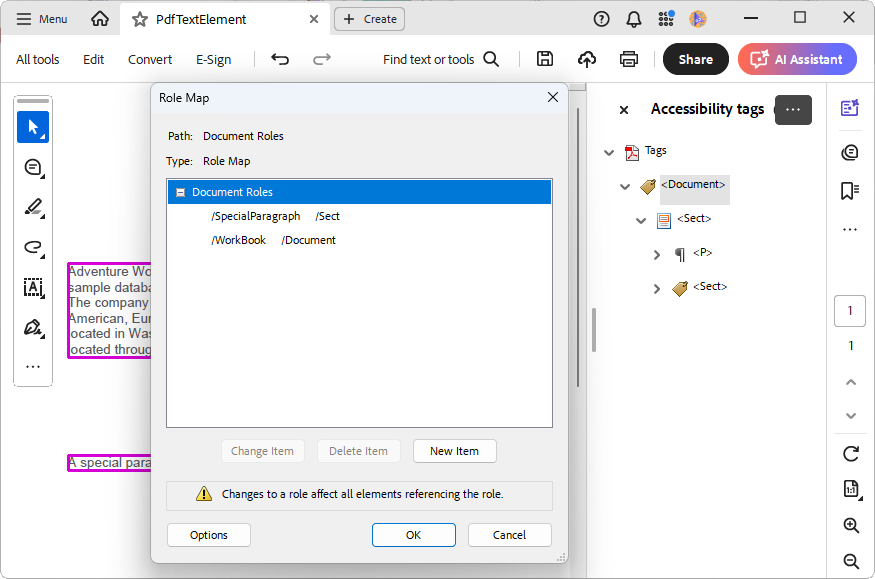Screen dimensions: 875x579
Task: Close the PdfTextElement tab
Action: (x=314, y=19)
